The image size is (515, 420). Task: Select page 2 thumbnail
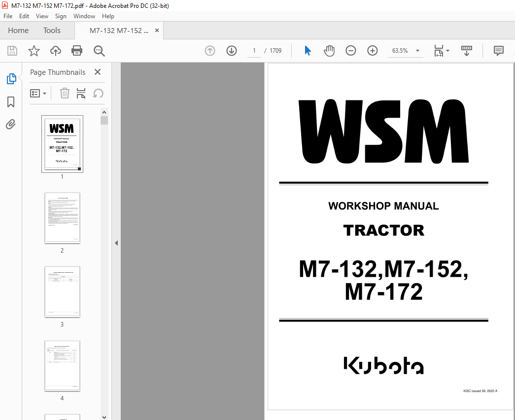coord(62,218)
